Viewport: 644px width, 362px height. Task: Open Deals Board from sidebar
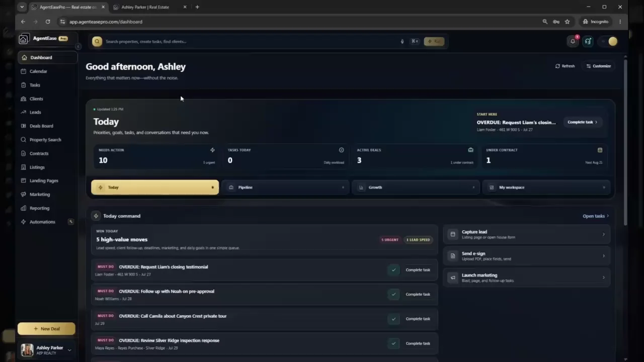(x=41, y=126)
